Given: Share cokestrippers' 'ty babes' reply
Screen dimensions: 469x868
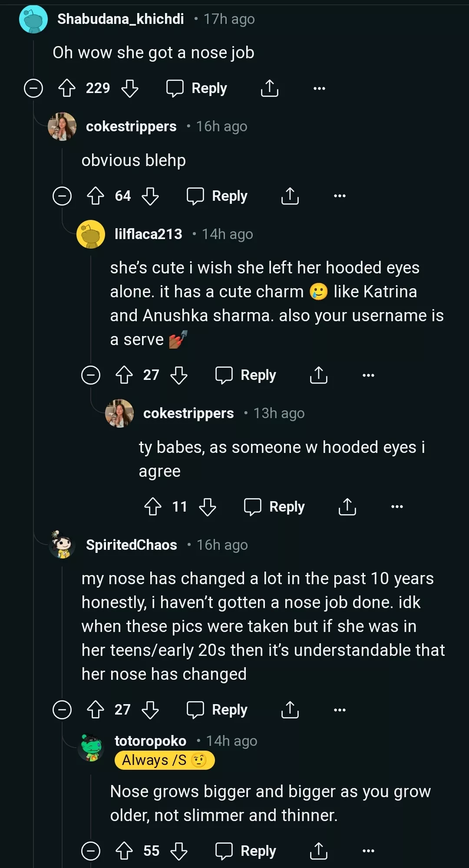Looking at the screenshot, I should (347, 507).
